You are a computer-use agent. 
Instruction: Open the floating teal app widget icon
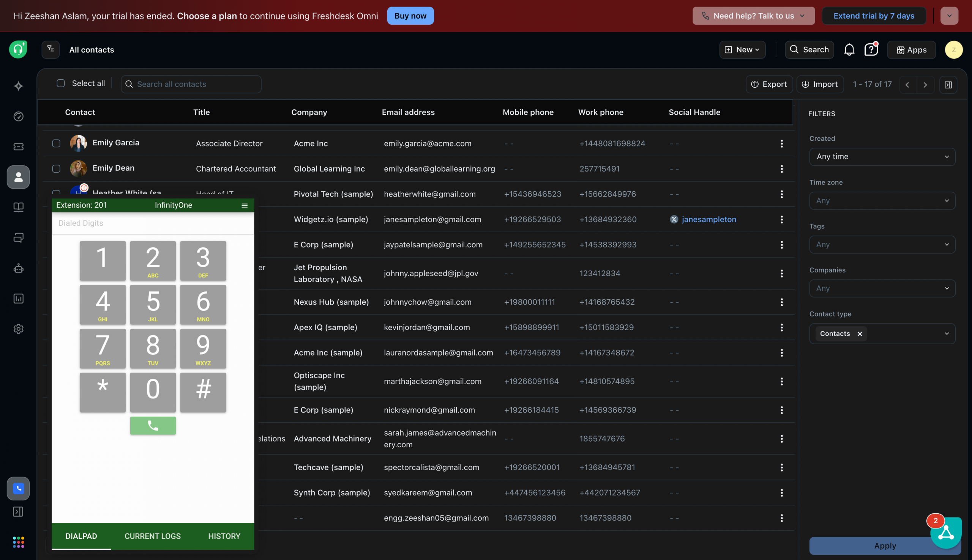tap(946, 533)
